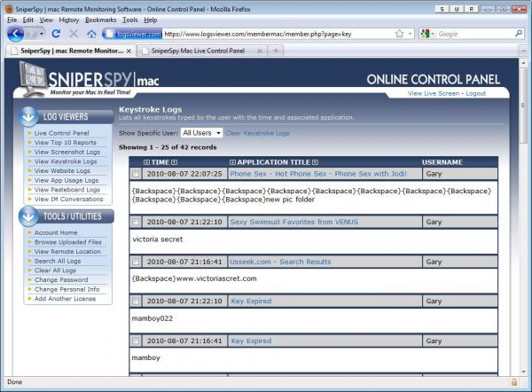Open the File menu
The width and height of the screenshot is (532, 392).
pyautogui.click(x=12, y=20)
